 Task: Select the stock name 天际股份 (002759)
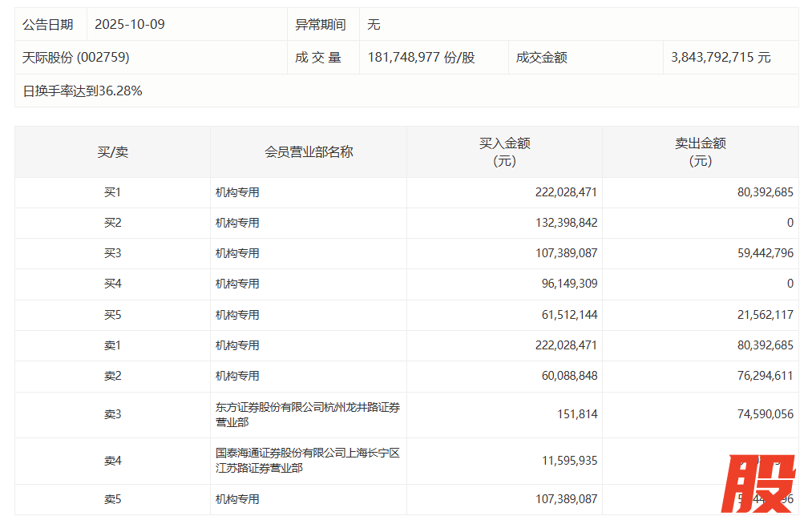click(x=76, y=58)
